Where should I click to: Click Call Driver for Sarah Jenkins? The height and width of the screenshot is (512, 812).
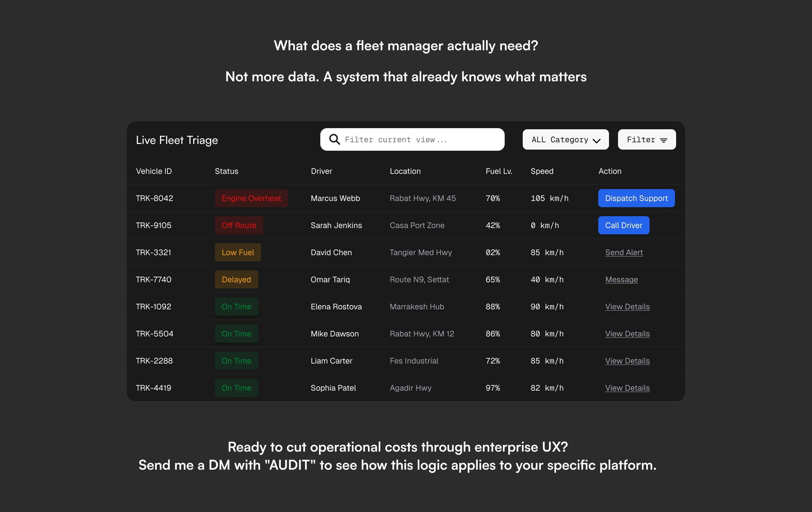(623, 225)
